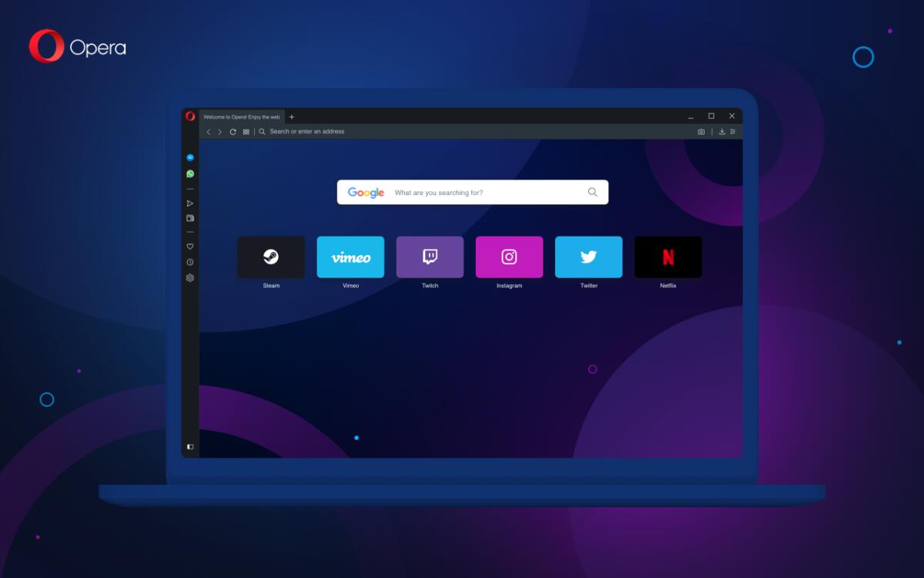Take a snapshot using the camera icon
This screenshot has height=578, width=924.
(701, 132)
